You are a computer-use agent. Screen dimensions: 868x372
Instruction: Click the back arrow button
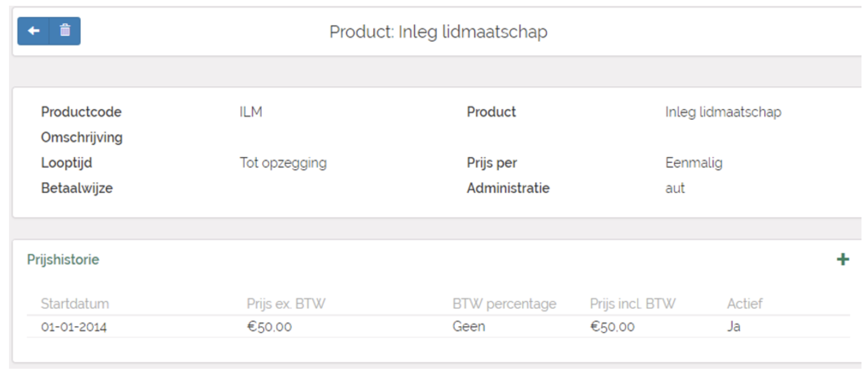(33, 31)
